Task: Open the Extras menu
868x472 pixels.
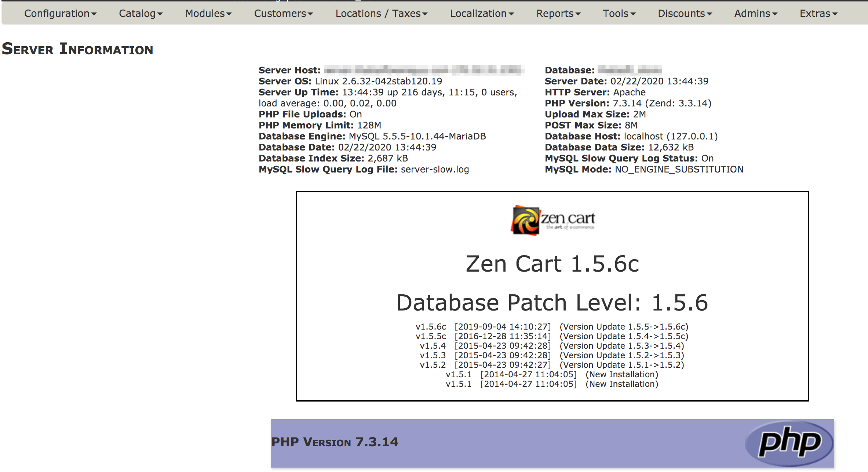Action: point(818,14)
